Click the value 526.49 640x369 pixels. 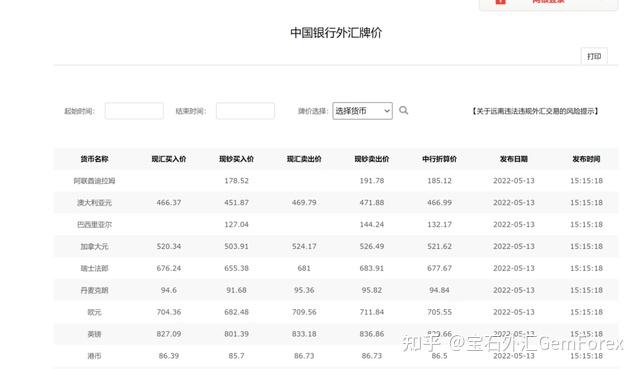click(372, 247)
